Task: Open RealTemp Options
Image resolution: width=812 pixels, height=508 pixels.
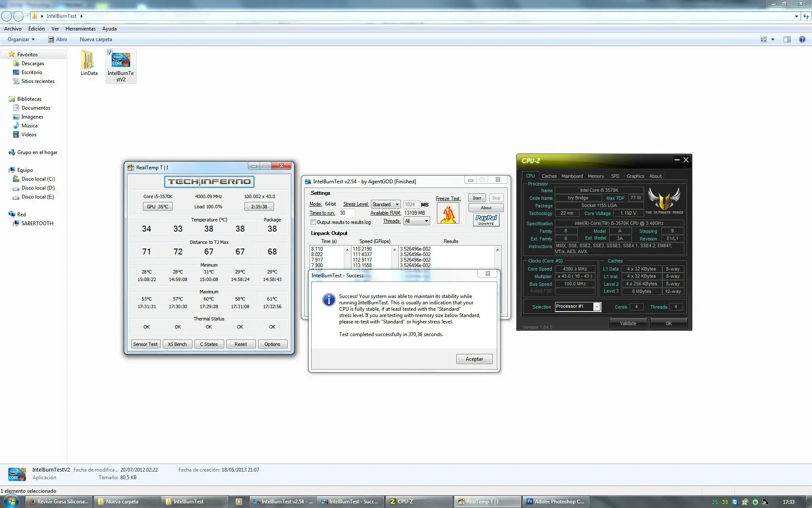Action: pos(272,344)
